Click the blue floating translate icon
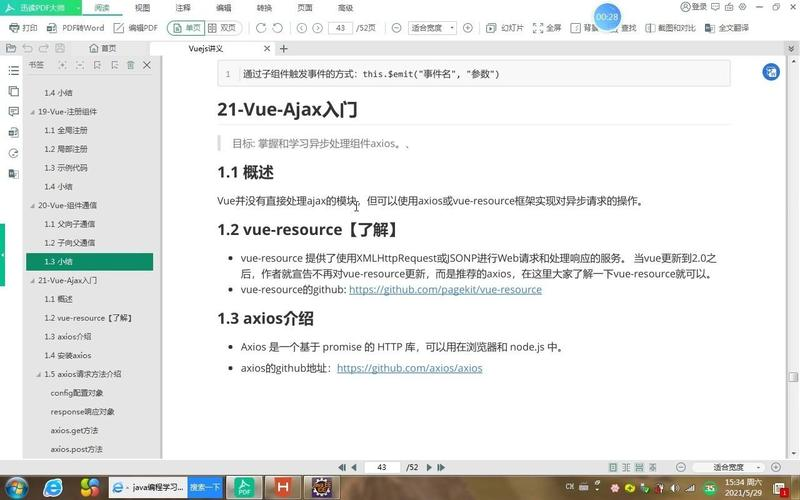This screenshot has width=800, height=500. (x=771, y=72)
